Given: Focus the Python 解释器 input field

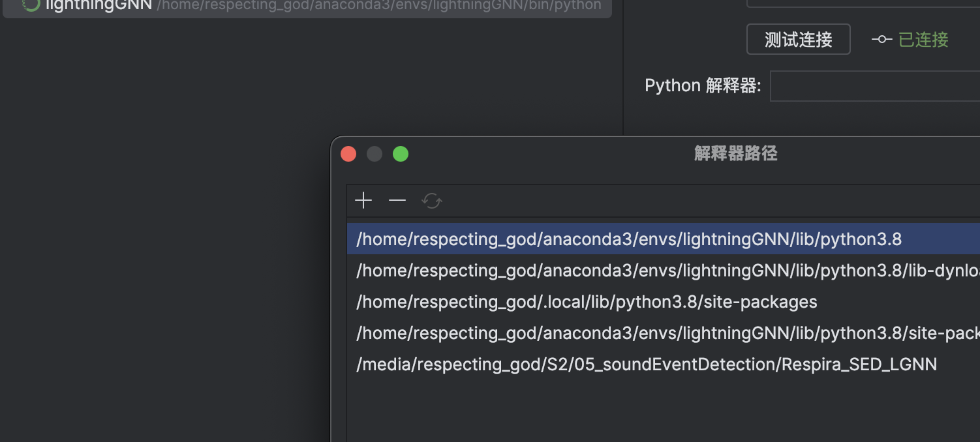Looking at the screenshot, I should click(x=875, y=86).
